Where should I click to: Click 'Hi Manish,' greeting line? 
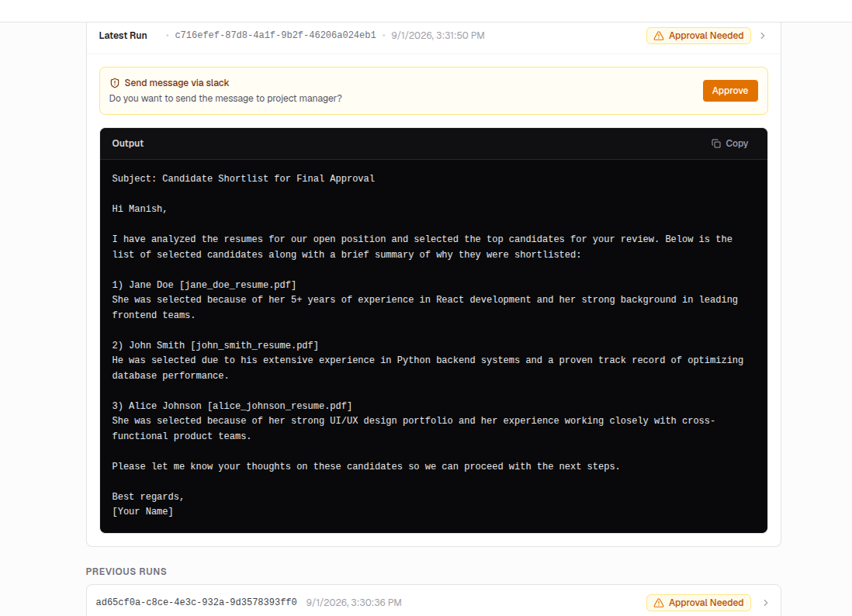pyautogui.click(x=140, y=209)
